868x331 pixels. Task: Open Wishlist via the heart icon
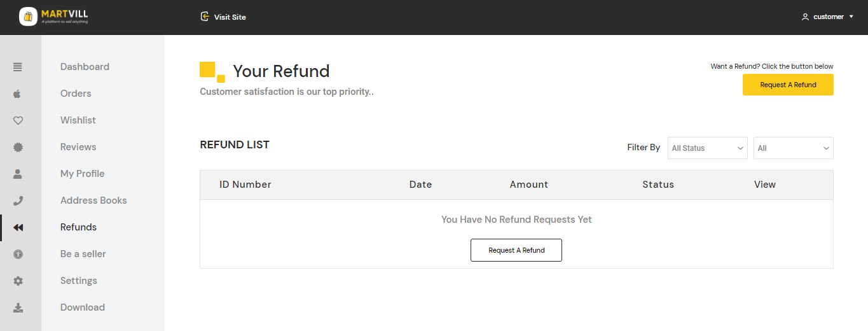click(x=18, y=120)
